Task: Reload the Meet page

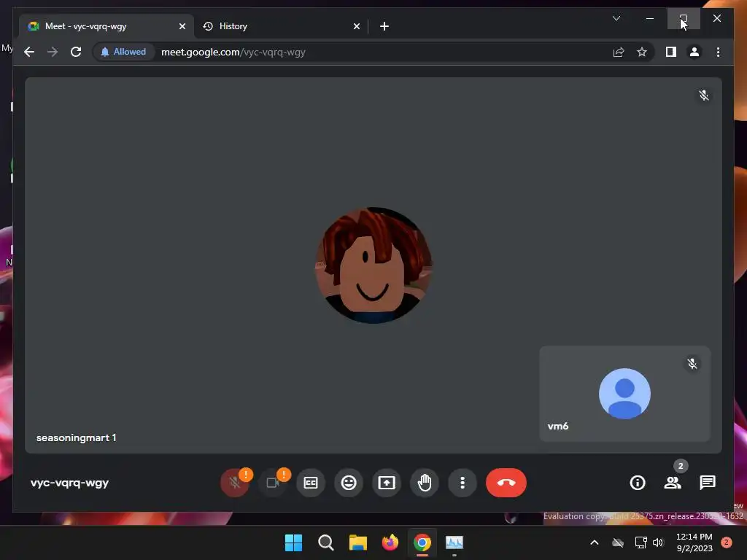Action: tap(76, 52)
